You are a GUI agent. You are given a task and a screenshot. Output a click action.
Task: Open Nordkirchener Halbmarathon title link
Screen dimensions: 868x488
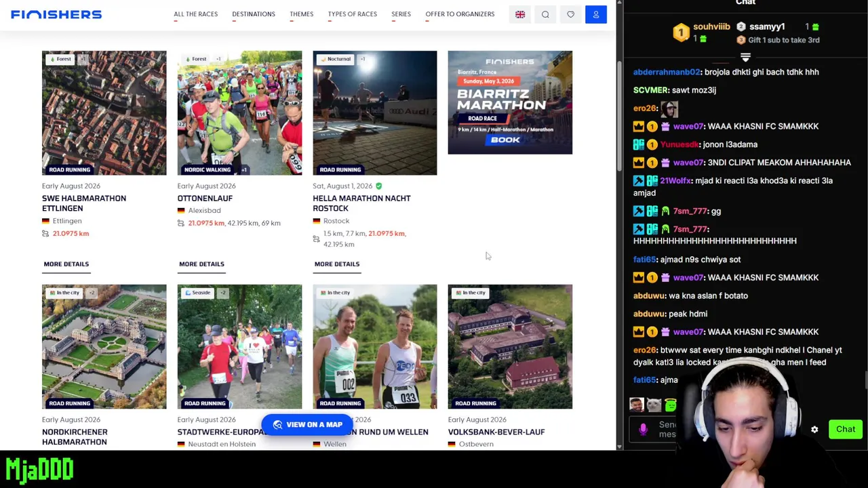tap(75, 437)
